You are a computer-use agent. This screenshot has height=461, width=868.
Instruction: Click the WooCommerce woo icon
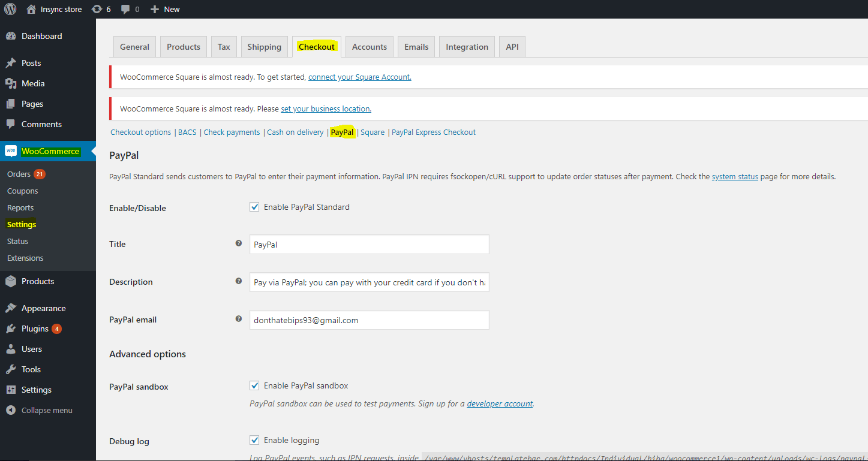coord(11,151)
